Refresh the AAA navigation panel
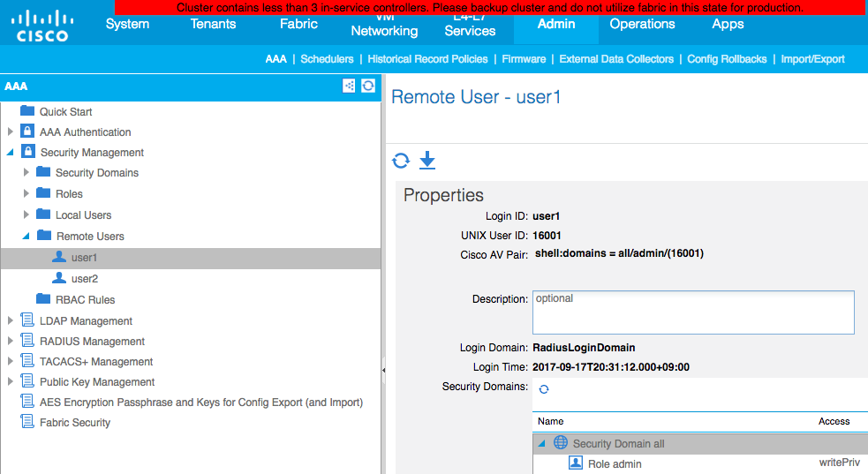The height and width of the screenshot is (474, 868). tap(368, 86)
